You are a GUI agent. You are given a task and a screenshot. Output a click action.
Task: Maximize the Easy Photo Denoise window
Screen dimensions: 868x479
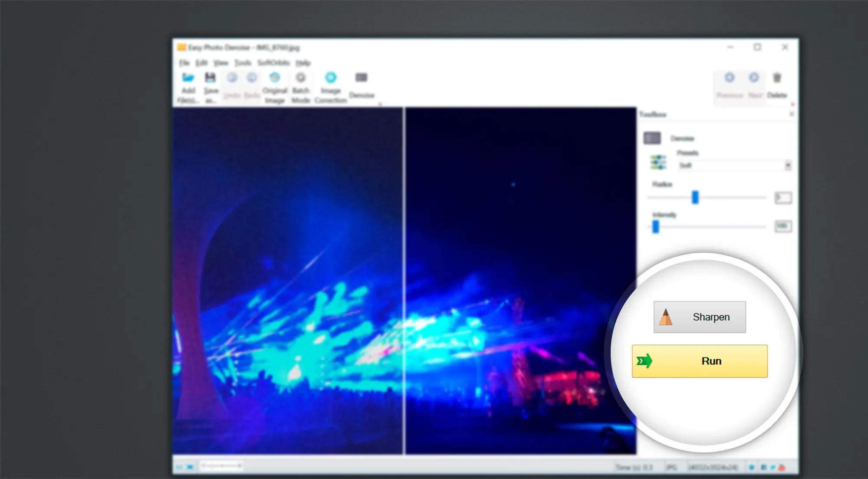[x=757, y=47]
